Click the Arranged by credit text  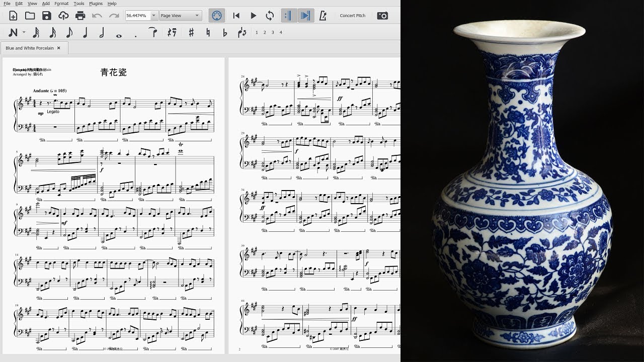pyautogui.click(x=28, y=74)
